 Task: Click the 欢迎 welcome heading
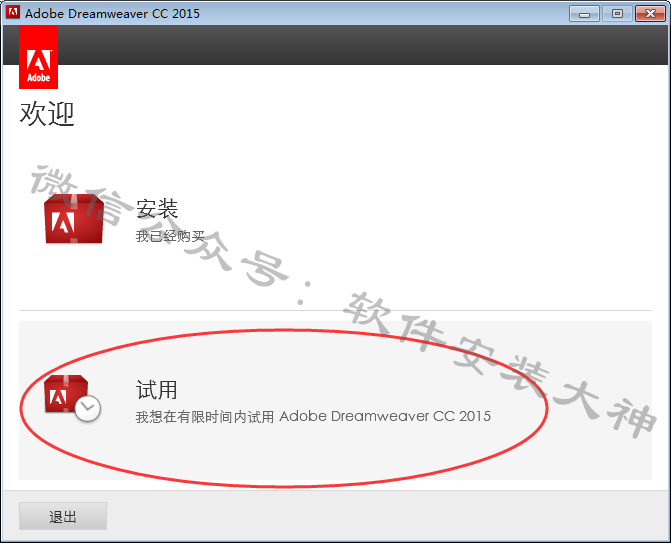(x=47, y=113)
